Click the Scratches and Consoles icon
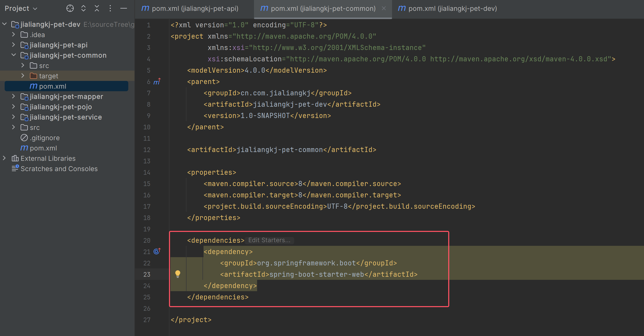 pos(15,168)
